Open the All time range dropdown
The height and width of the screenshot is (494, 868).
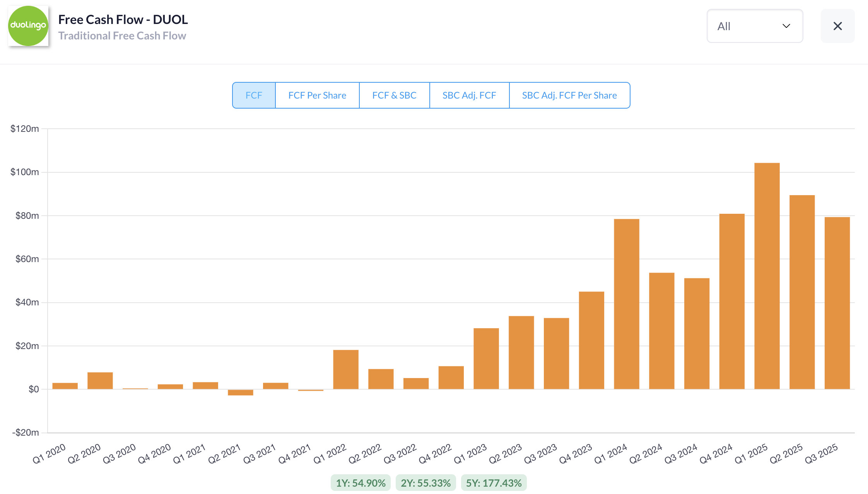(754, 26)
